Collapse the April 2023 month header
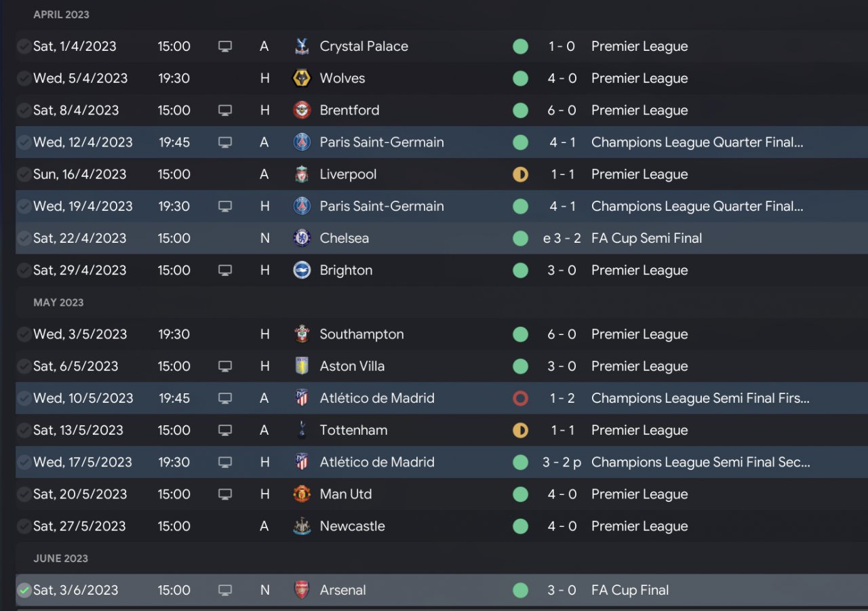Image resolution: width=868 pixels, height=611 pixels. [x=61, y=14]
